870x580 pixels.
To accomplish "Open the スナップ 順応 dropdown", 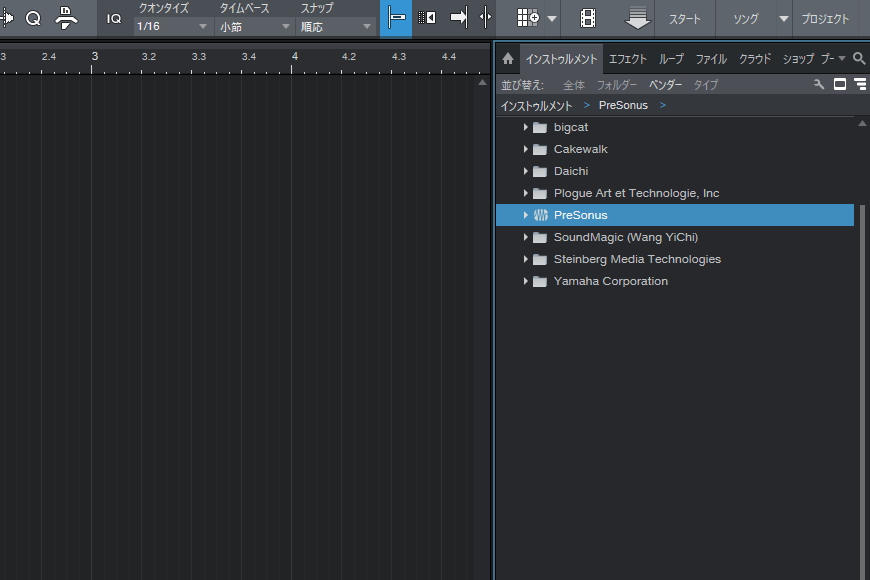I will click(337, 27).
